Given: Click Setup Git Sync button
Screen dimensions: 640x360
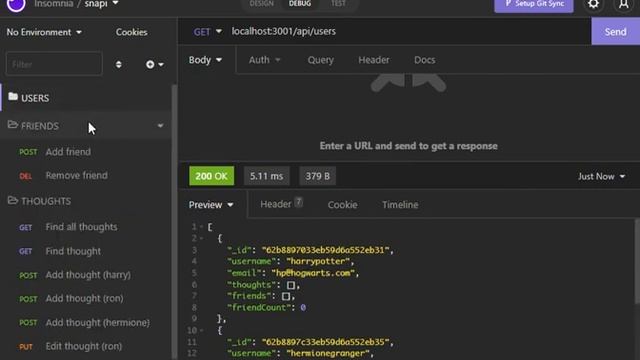Looking at the screenshot, I should [533, 4].
